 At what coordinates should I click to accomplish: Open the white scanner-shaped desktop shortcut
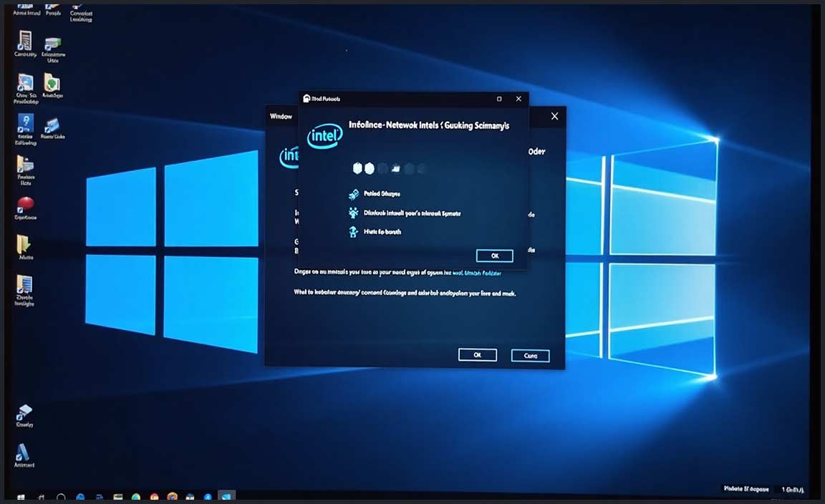(x=24, y=412)
